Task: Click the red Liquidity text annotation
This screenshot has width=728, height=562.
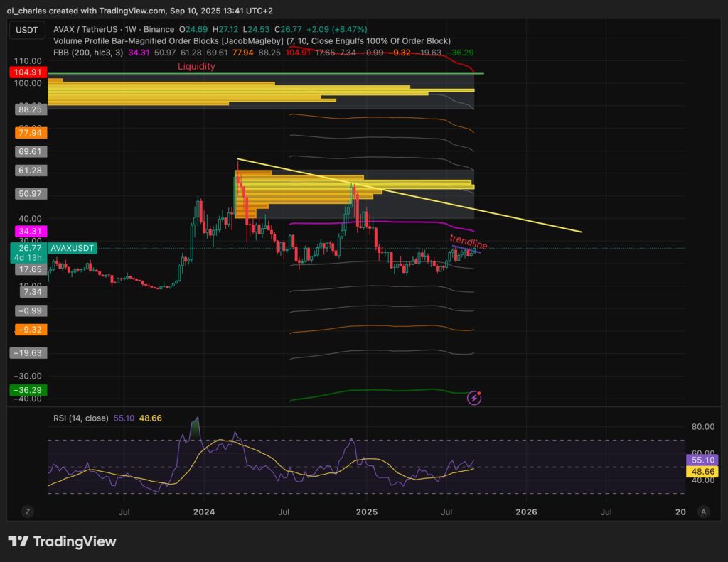Action: (196, 66)
